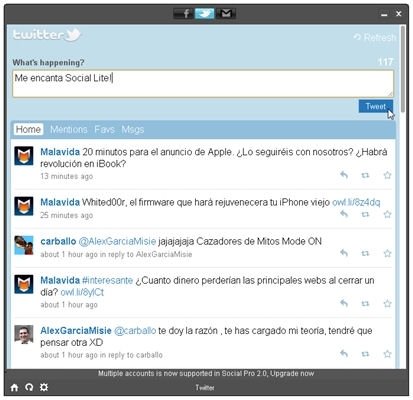Reply to the Whited00r firmware tweet
The height and width of the screenshot is (400, 413).
point(344,214)
